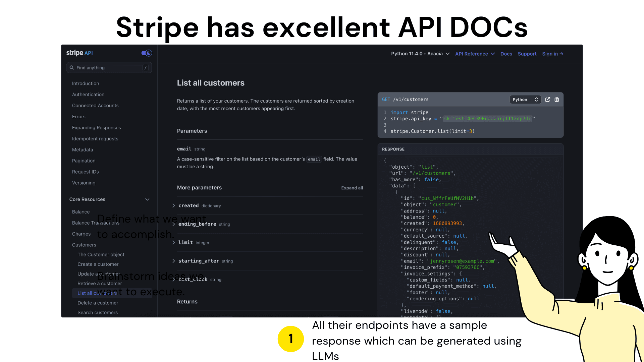Open Balance under Core Resources
Image resolution: width=644 pixels, height=362 pixels.
click(81, 212)
